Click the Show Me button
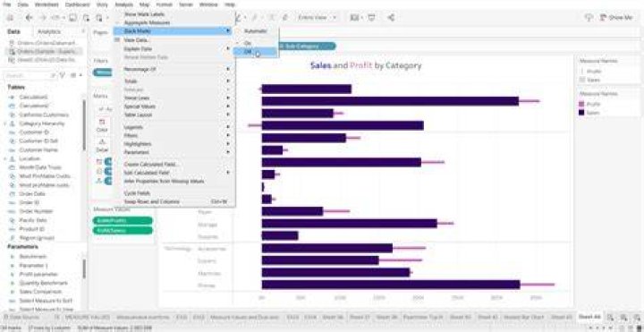This screenshot has width=644, height=332. click(616, 18)
